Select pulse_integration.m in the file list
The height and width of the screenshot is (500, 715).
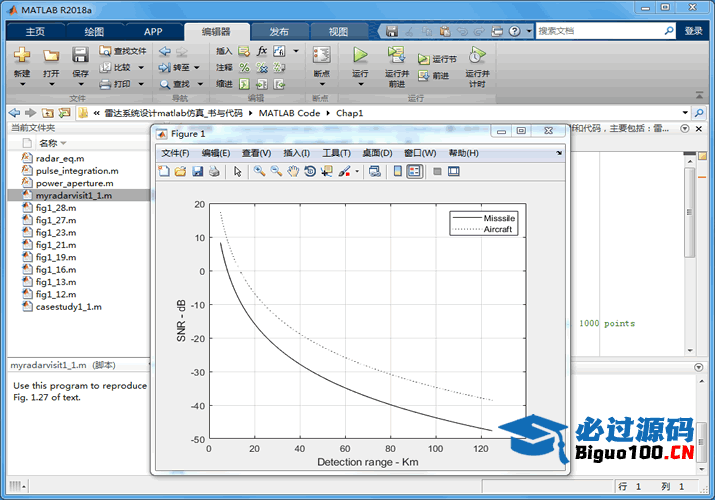click(77, 170)
